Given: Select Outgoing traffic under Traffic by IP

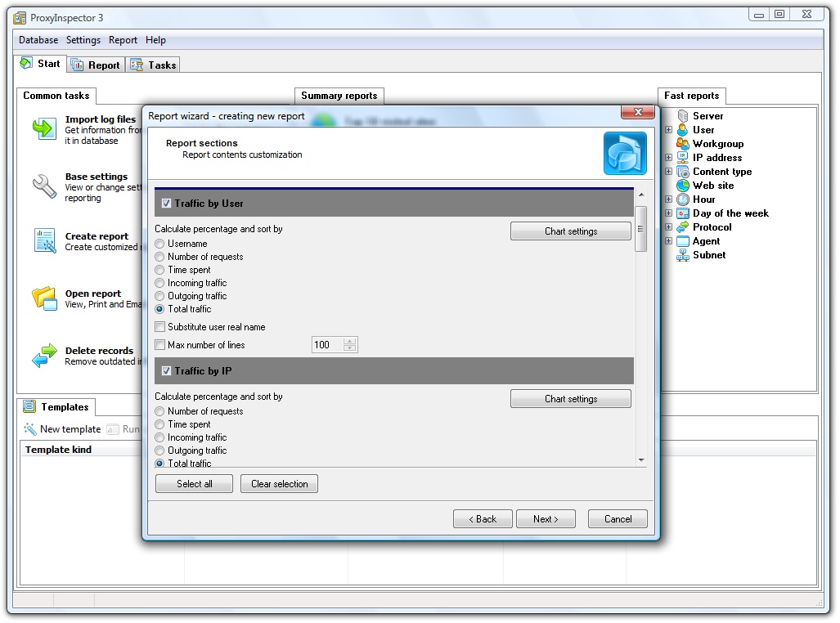Looking at the screenshot, I should click(159, 450).
